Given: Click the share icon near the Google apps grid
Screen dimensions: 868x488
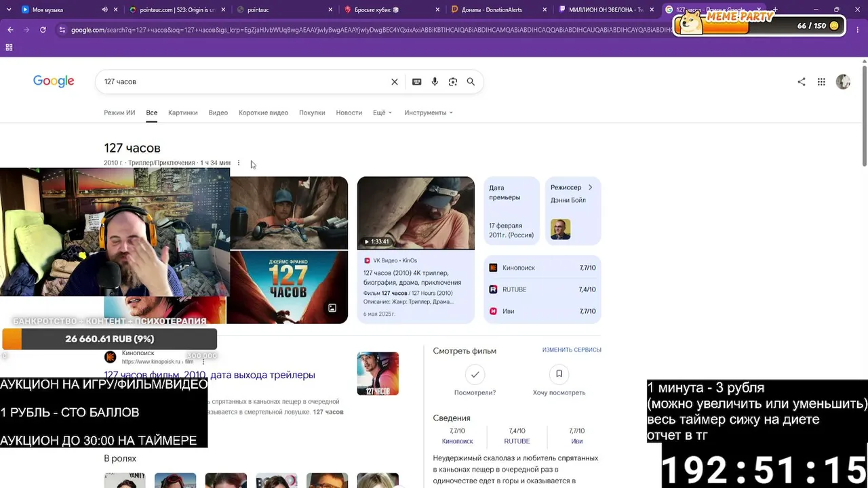Looking at the screenshot, I should click(802, 82).
